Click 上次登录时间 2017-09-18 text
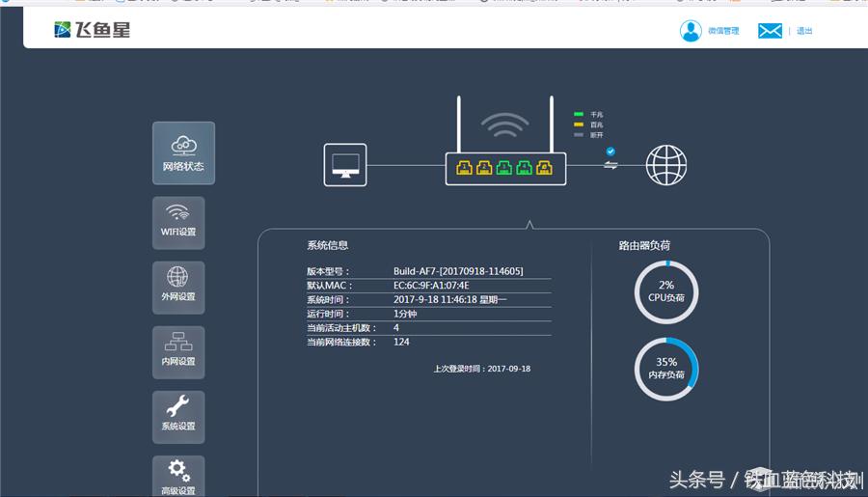This screenshot has width=868, height=497. point(482,369)
